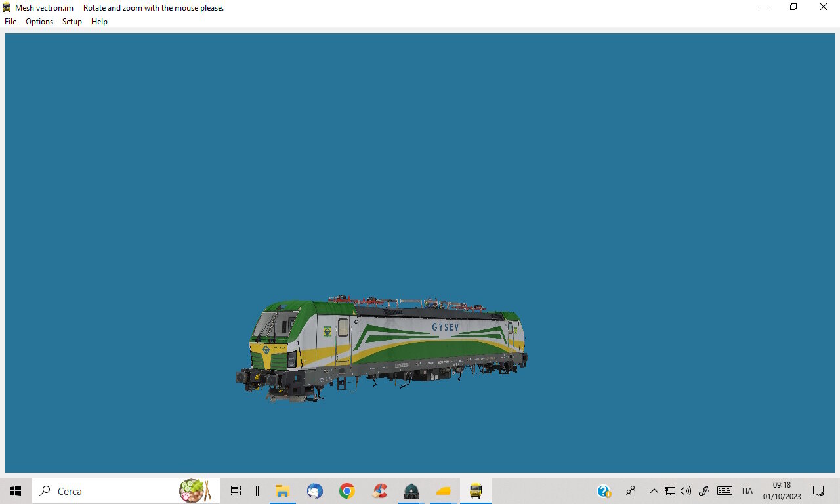The image size is (840, 504).
Task: Click the GYSEV locomotive model in the viewport
Action: 382,348
